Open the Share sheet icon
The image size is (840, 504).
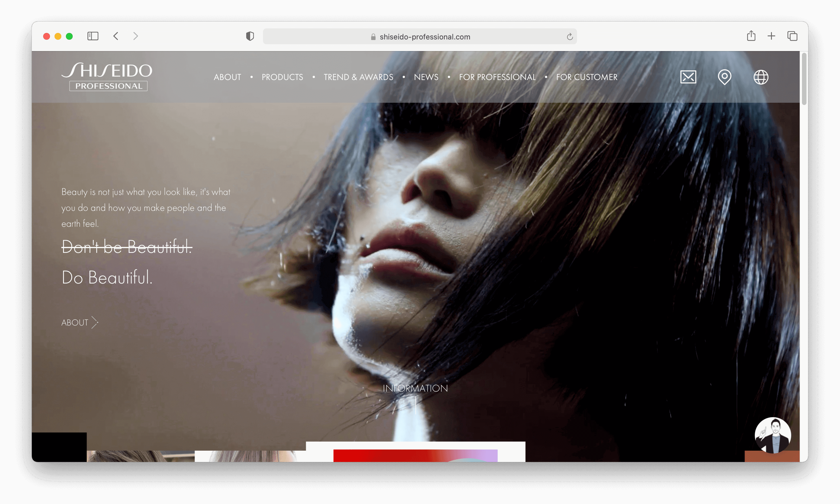click(751, 36)
